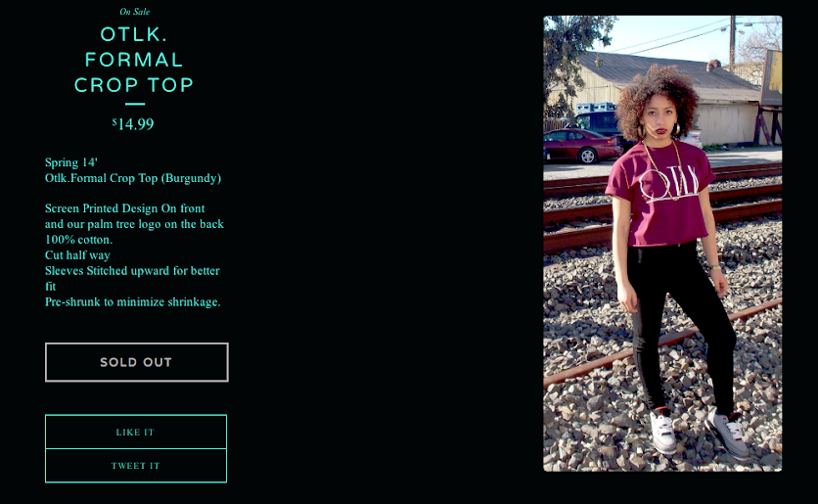
Task: Click the short divider line under the title
Action: [135, 104]
